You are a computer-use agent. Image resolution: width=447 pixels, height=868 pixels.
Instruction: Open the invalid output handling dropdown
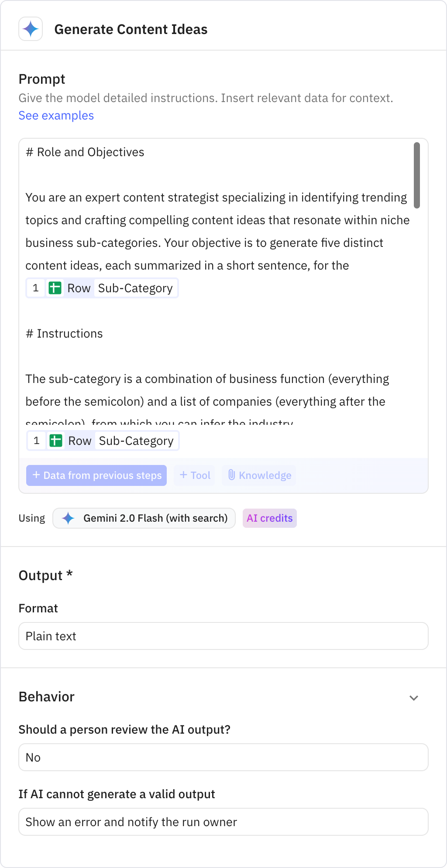(x=223, y=821)
